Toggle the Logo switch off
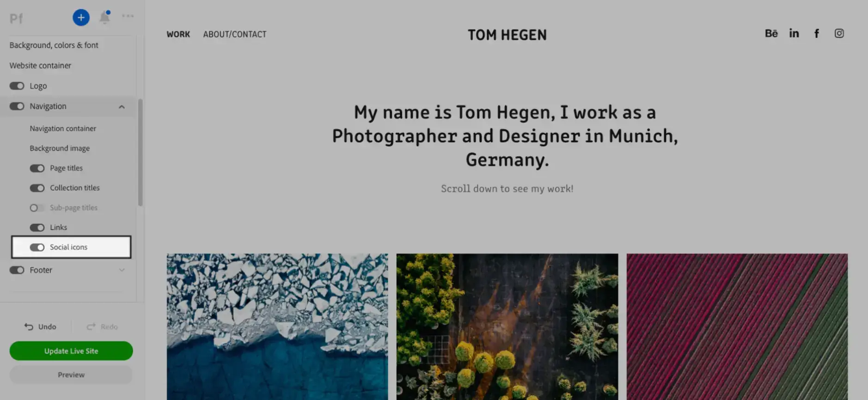 coord(17,86)
